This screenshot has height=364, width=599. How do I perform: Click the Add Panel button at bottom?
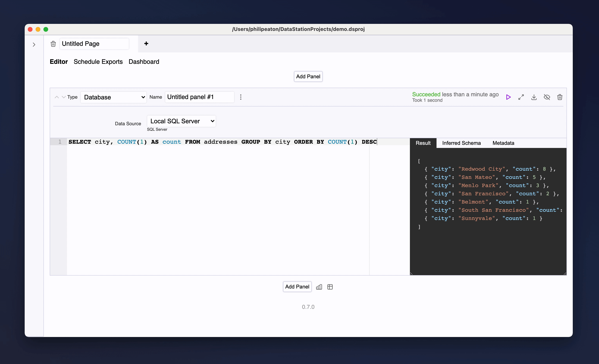[297, 287]
